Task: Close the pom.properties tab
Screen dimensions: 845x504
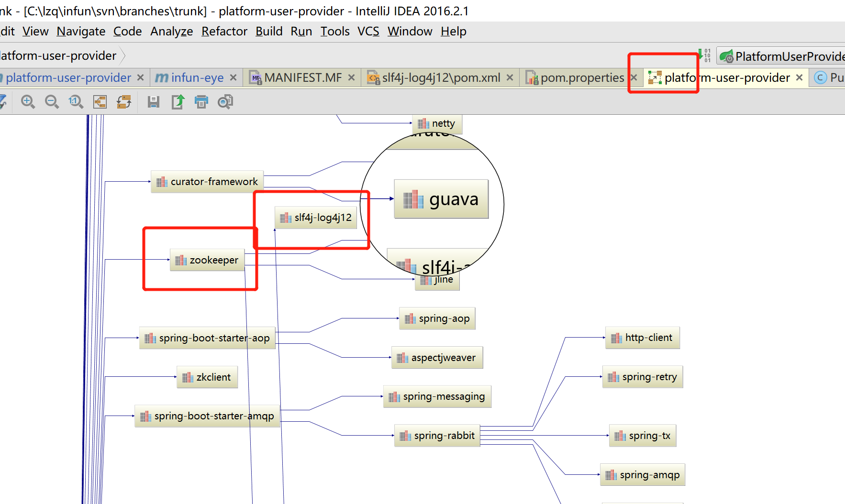Action: pos(634,77)
